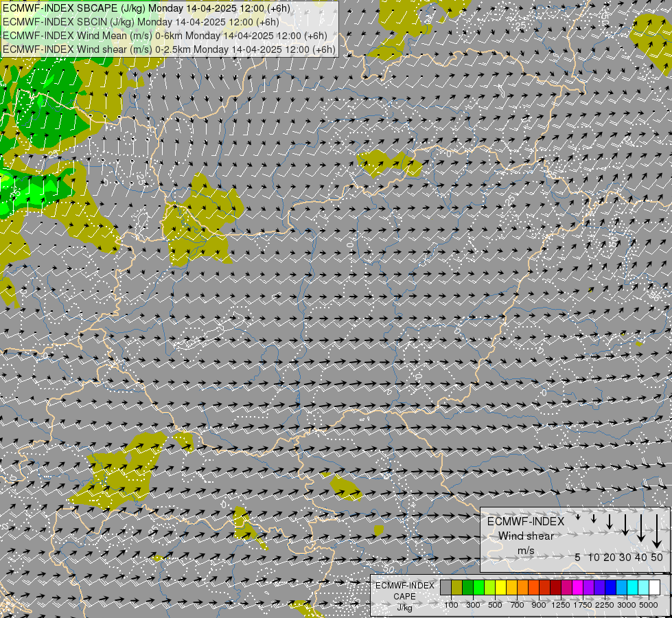Select the pale cyan swatch left of 5000 tick

(x=643, y=587)
